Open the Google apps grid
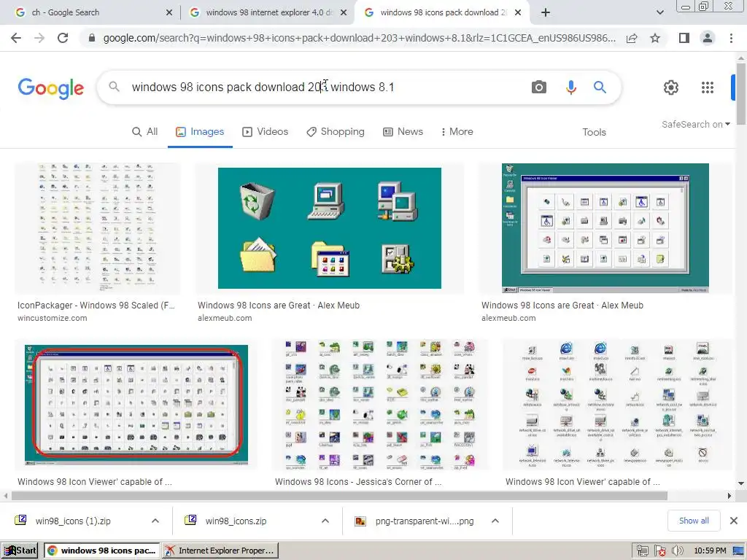747x560 pixels. [708, 87]
